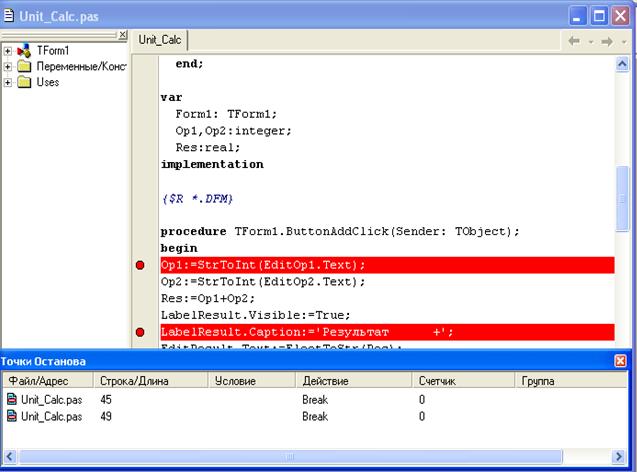Click the Op1,Op2:integer; declaration line
The image size is (637, 472).
(x=234, y=131)
